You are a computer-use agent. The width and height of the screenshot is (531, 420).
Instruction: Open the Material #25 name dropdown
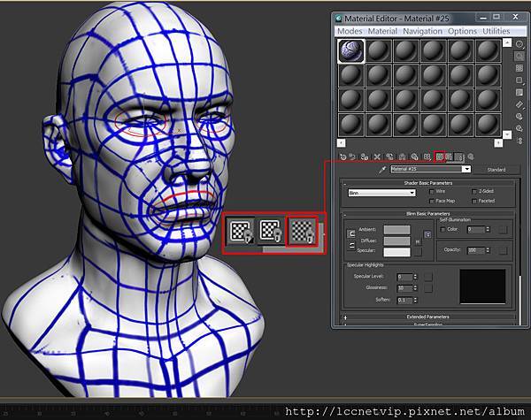tap(466, 169)
